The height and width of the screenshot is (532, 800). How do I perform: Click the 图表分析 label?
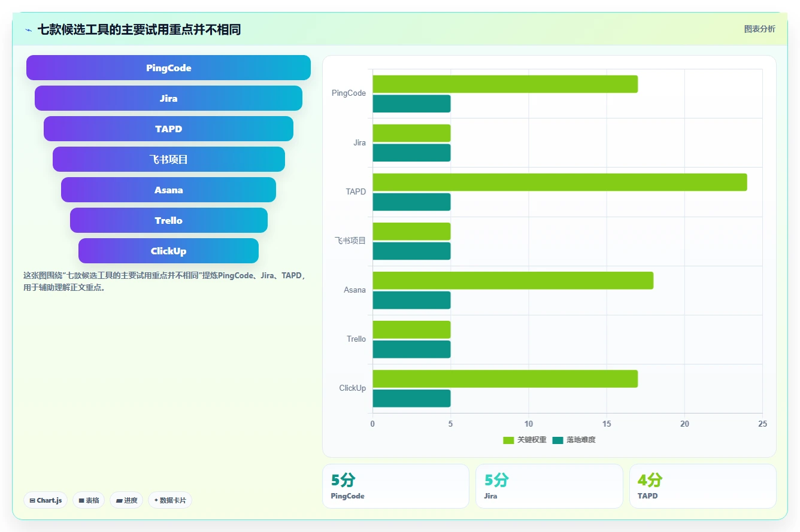coord(759,29)
